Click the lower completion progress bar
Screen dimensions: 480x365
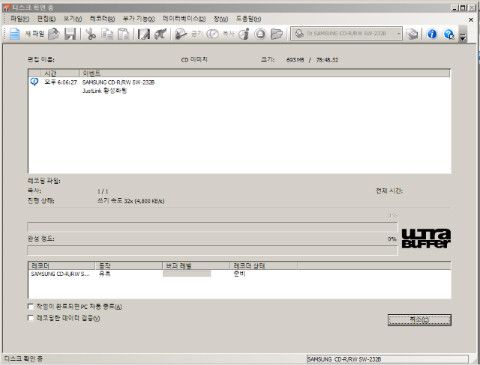[212, 250]
